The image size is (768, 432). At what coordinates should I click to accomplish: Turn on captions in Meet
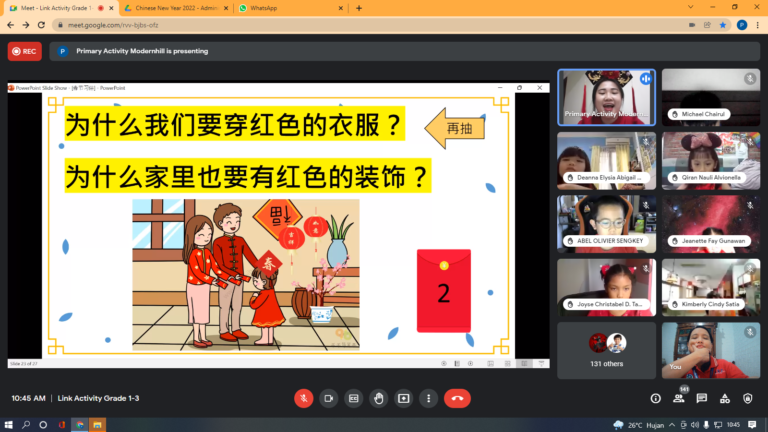[353, 398]
